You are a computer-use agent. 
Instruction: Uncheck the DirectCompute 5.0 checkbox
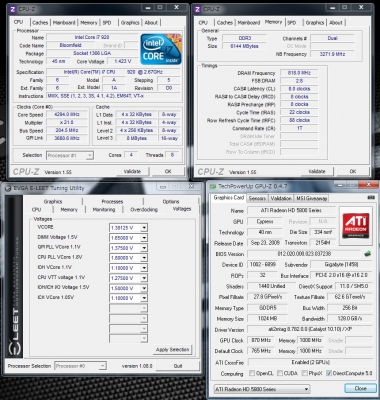pyautogui.click(x=329, y=373)
